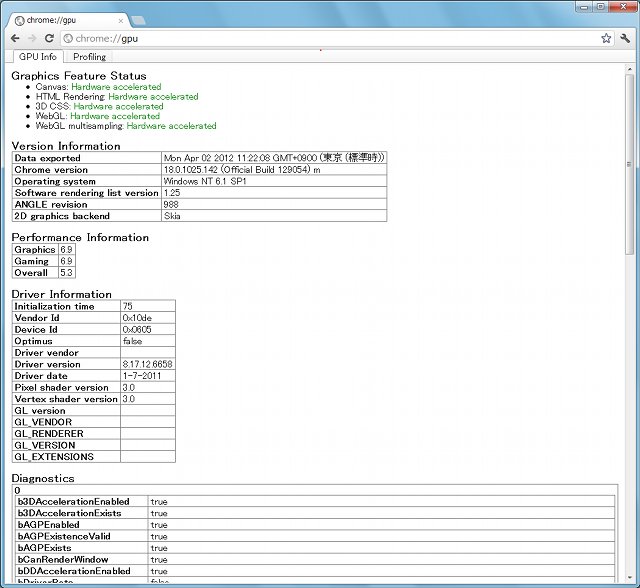Click the 3D CSS Hardware accelerated status

coord(118,107)
